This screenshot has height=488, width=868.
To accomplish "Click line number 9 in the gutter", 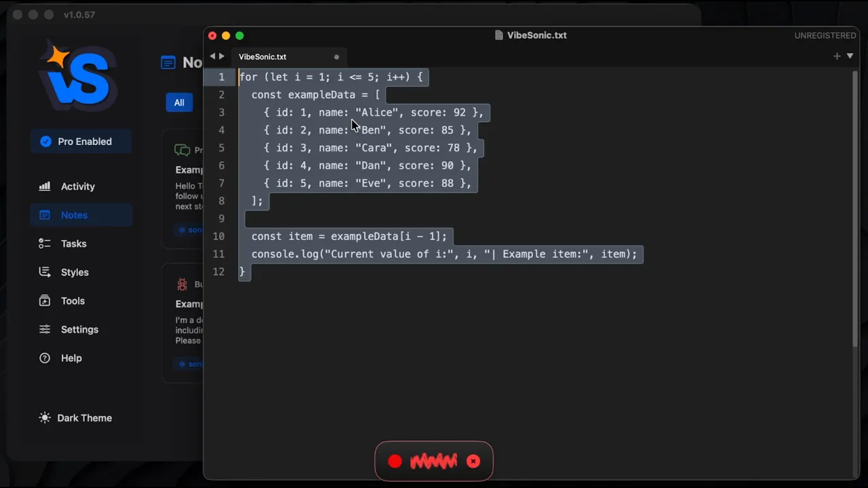I will point(221,218).
